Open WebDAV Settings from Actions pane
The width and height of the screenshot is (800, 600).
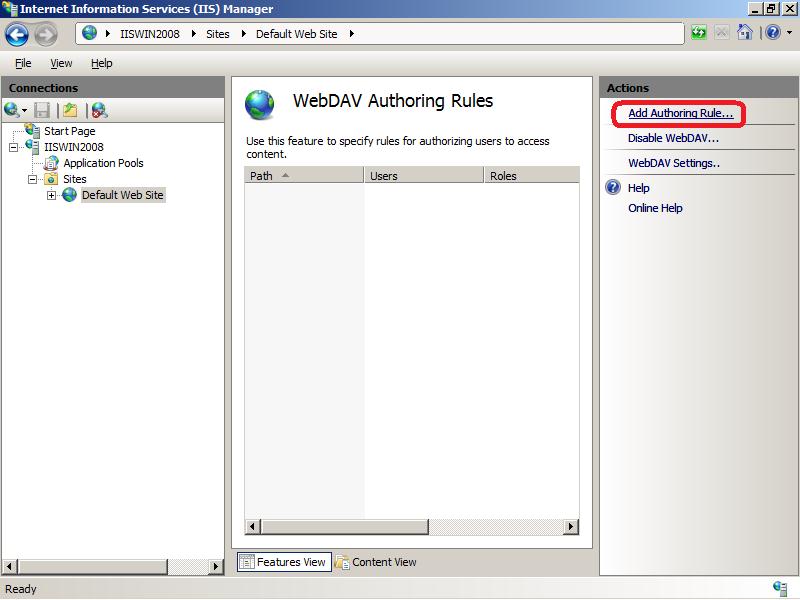tap(674, 163)
